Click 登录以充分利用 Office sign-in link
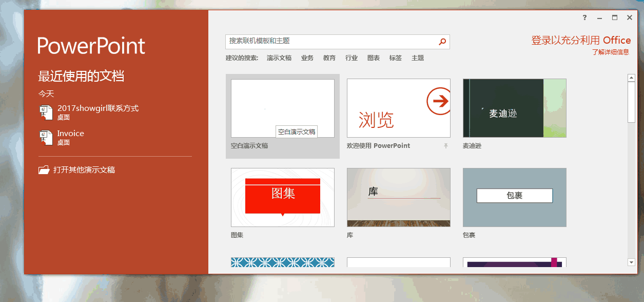The width and height of the screenshot is (644, 302). point(581,41)
